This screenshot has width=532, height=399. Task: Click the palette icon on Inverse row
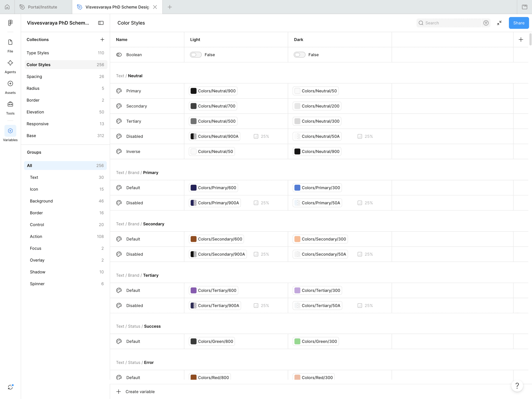pyautogui.click(x=119, y=151)
